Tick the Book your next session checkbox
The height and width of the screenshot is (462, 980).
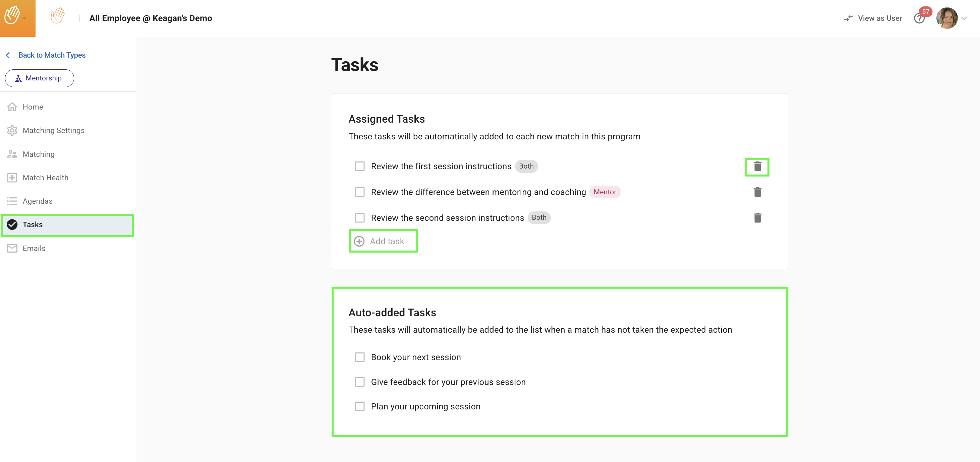(x=359, y=357)
